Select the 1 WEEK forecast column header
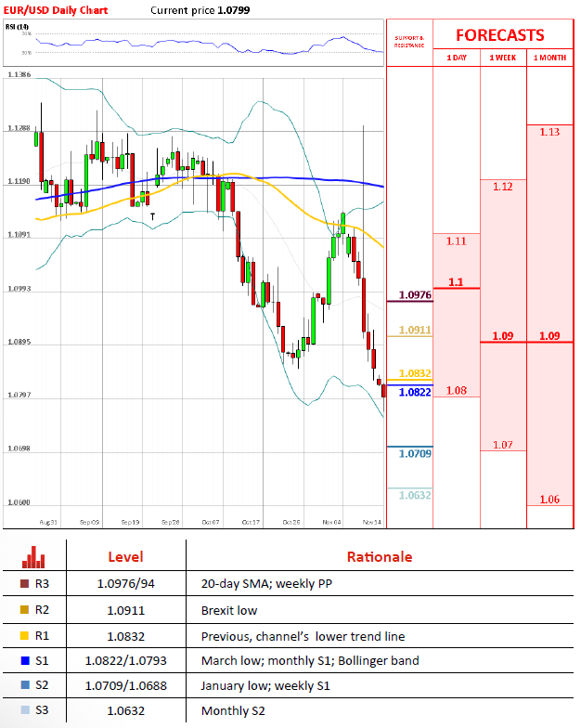This screenshot has width=581, height=728. [x=503, y=58]
